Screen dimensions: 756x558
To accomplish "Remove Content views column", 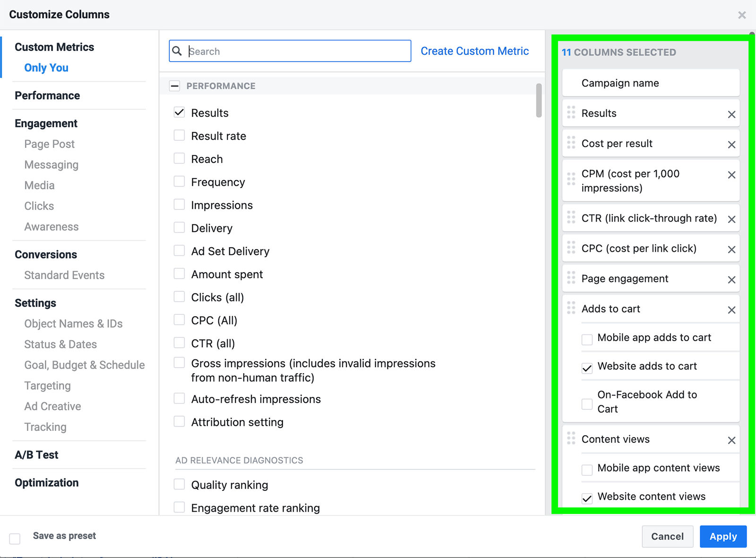I will tap(731, 440).
